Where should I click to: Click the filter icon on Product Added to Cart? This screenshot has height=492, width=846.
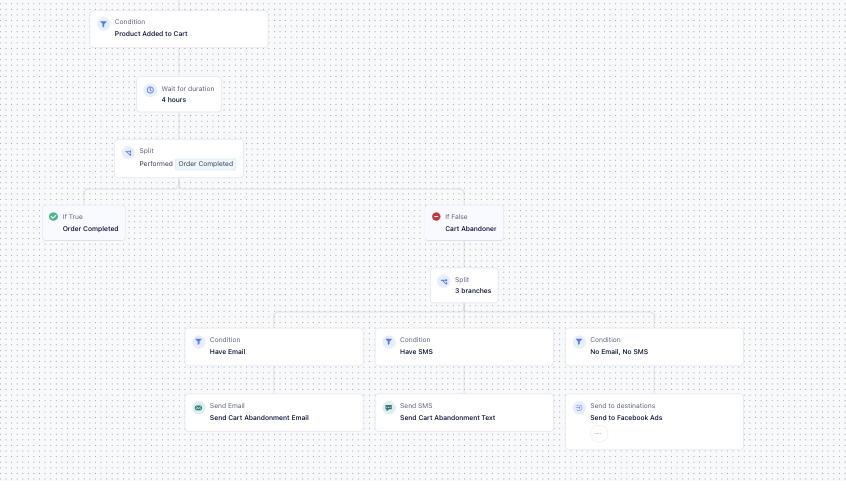(103, 24)
